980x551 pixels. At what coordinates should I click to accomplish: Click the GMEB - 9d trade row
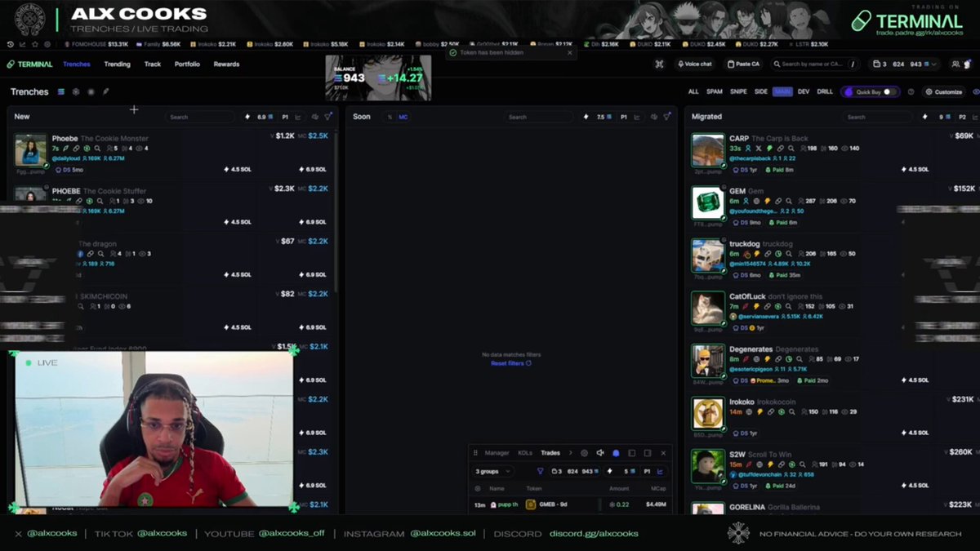point(572,504)
